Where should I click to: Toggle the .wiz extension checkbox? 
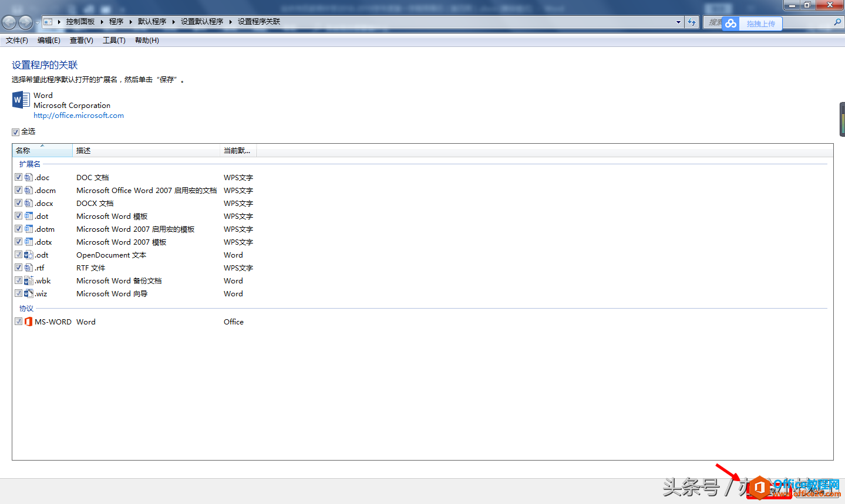click(x=18, y=293)
